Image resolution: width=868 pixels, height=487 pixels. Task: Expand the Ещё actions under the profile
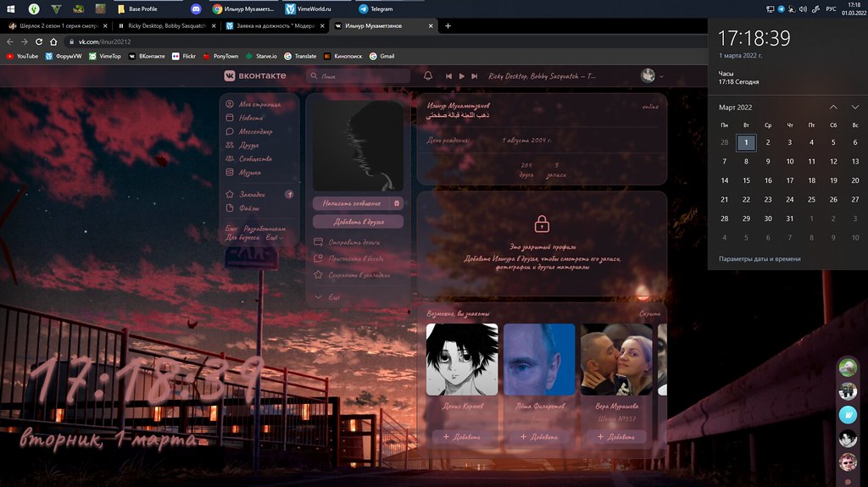pyautogui.click(x=333, y=297)
